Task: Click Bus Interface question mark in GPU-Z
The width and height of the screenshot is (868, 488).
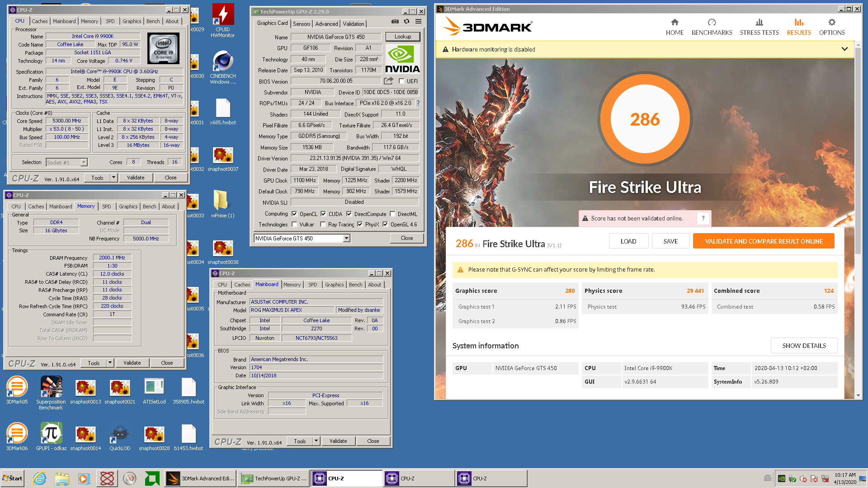Action: click(x=418, y=103)
